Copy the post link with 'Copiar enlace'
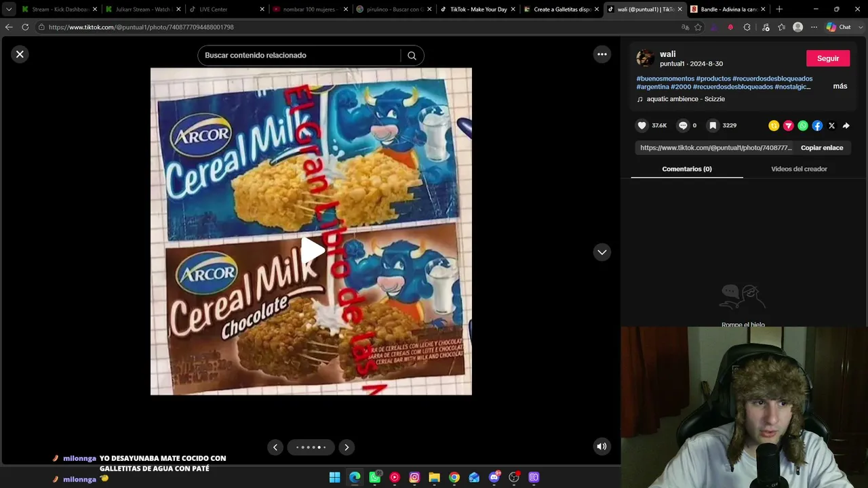Image resolution: width=868 pixels, height=488 pixels. click(x=822, y=148)
